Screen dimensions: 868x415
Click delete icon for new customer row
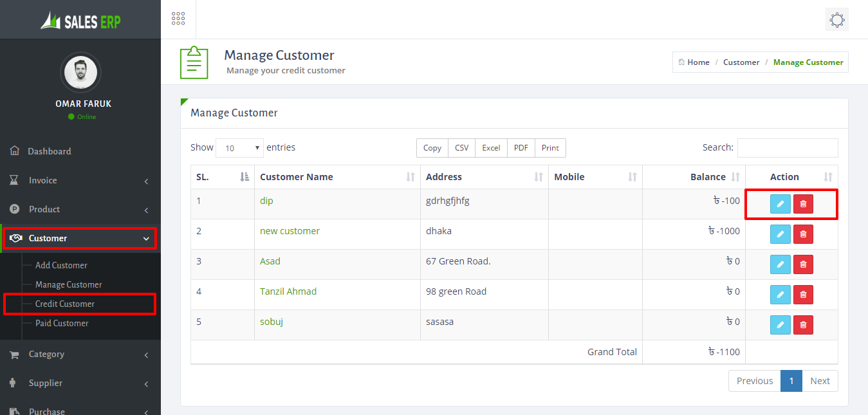(x=803, y=234)
